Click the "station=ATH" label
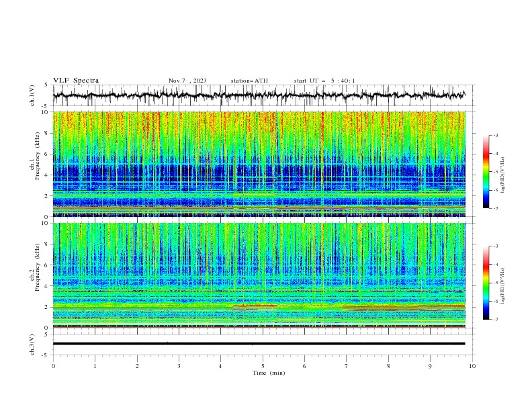This screenshot has width=532, height=411. point(249,81)
